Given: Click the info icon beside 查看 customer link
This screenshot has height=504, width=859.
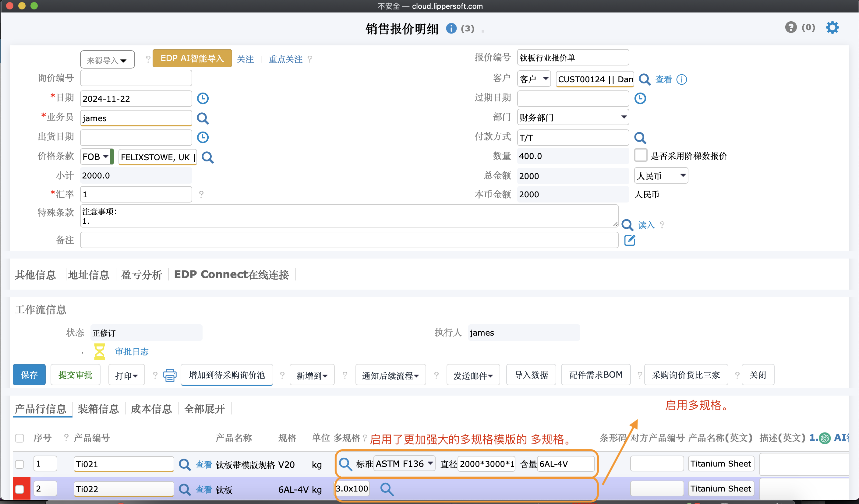Looking at the screenshot, I should (681, 79).
